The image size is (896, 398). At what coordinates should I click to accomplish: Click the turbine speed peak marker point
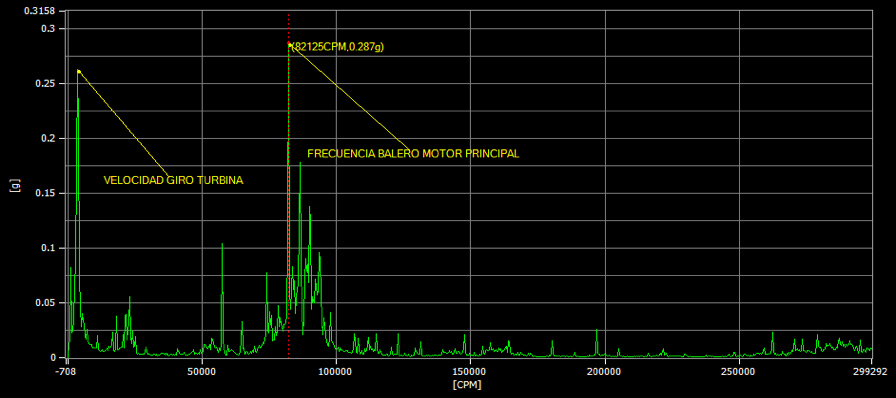coord(79,71)
